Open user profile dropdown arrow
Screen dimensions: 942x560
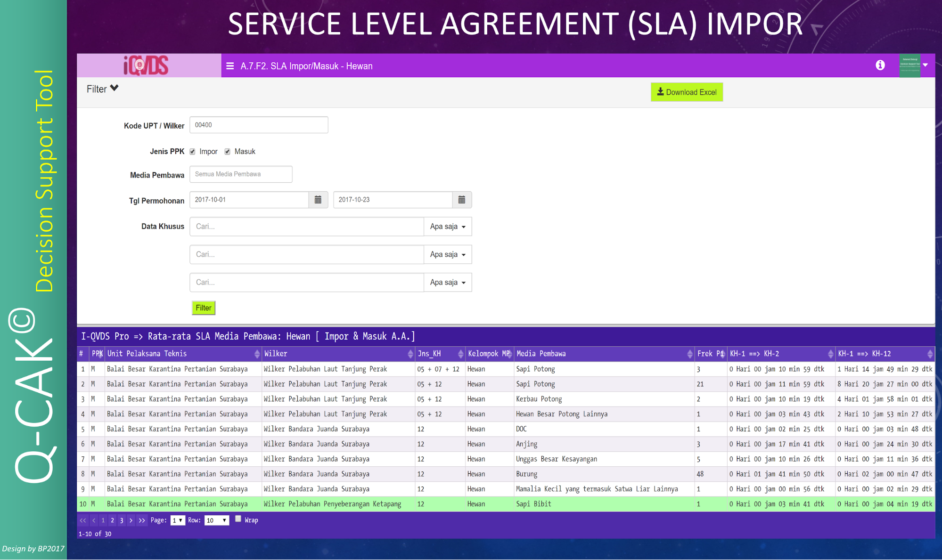[926, 65]
